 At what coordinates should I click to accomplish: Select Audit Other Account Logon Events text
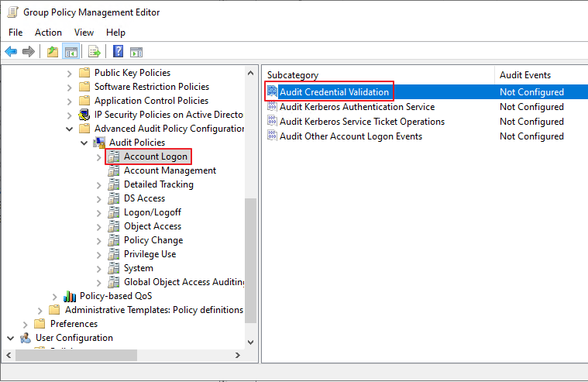351,136
